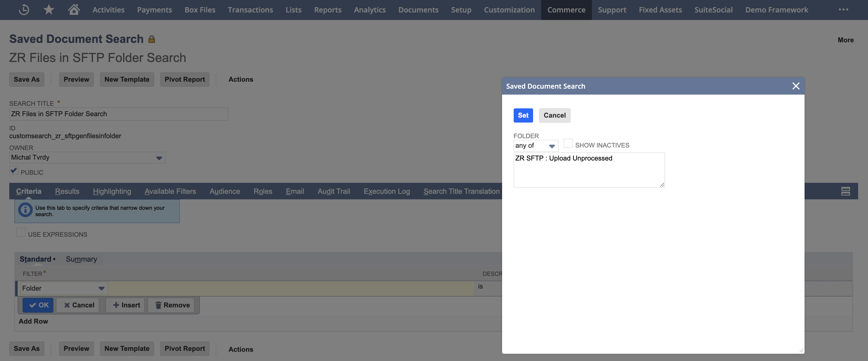
Task: Open the Demo Framework menu
Action: [x=777, y=10]
